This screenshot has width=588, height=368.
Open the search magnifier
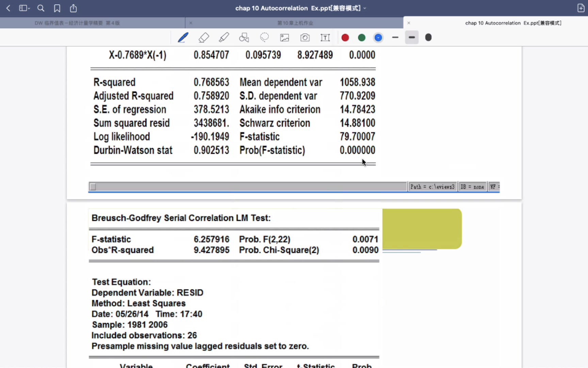click(x=41, y=8)
